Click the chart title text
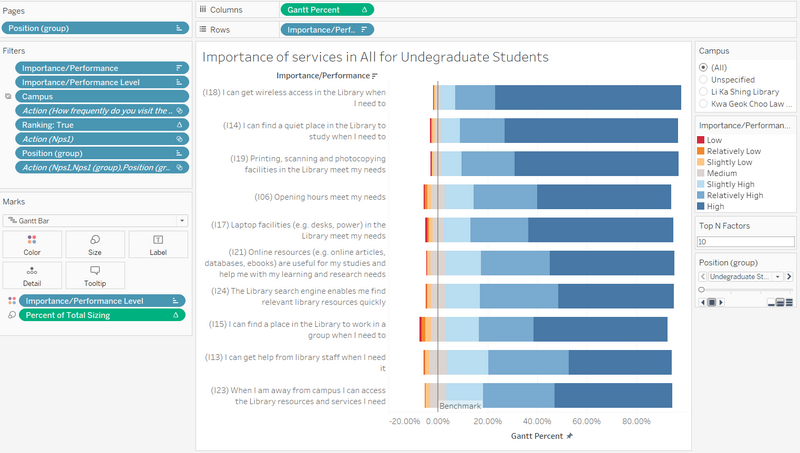This screenshot has height=453, width=800. coord(376,57)
